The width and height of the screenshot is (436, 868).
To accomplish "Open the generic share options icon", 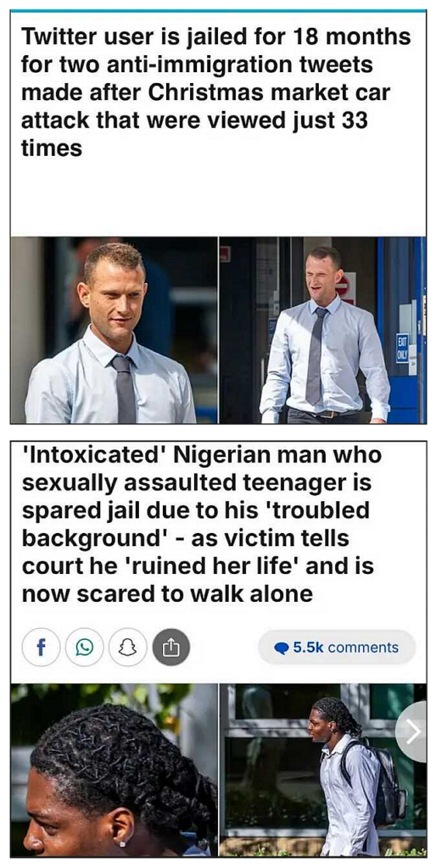I will [171, 647].
